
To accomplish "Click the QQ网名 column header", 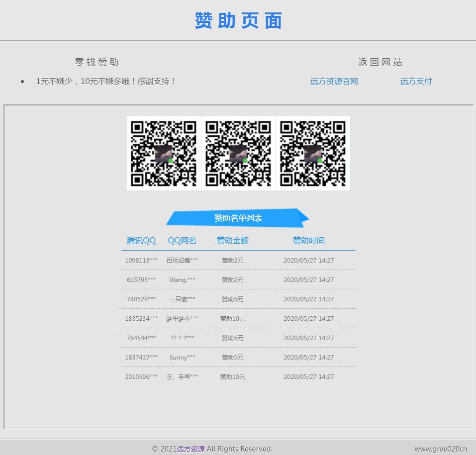I will [182, 241].
